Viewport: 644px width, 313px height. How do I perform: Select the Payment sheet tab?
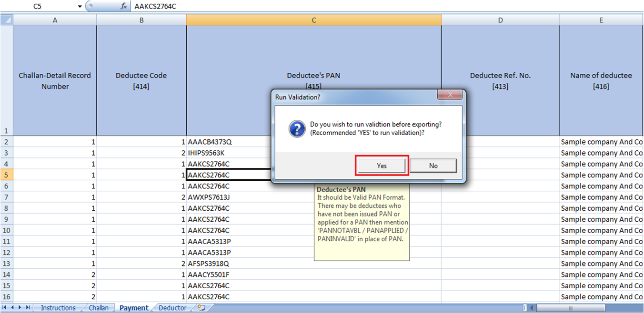(x=134, y=308)
